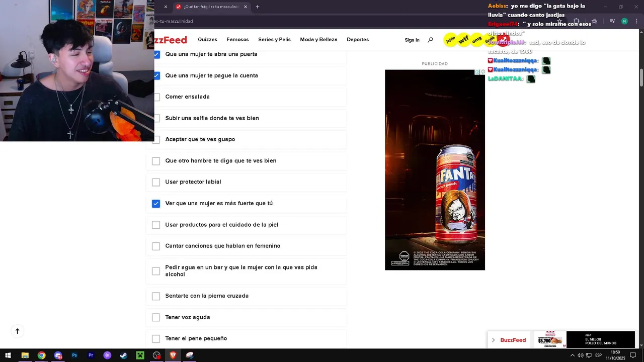Click the page vertical scrollbar thumb
Image resolution: width=644 pixels, height=362 pixels.
pyautogui.click(x=641, y=78)
